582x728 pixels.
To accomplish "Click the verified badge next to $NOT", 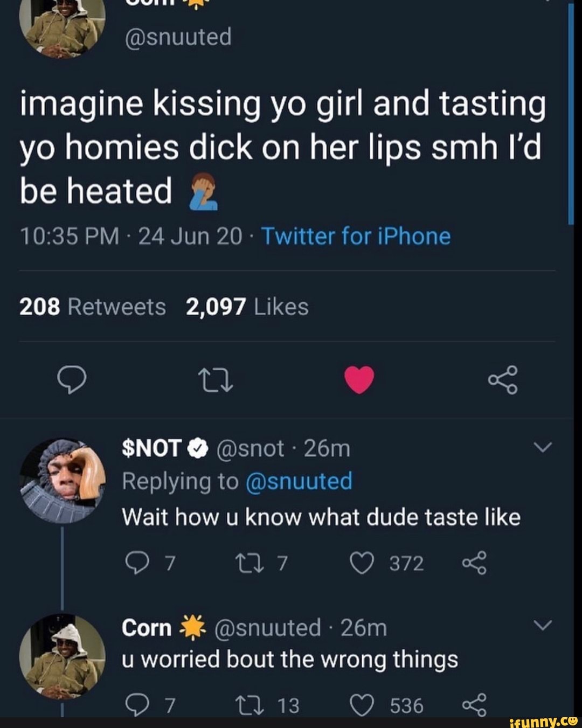I will (x=198, y=448).
